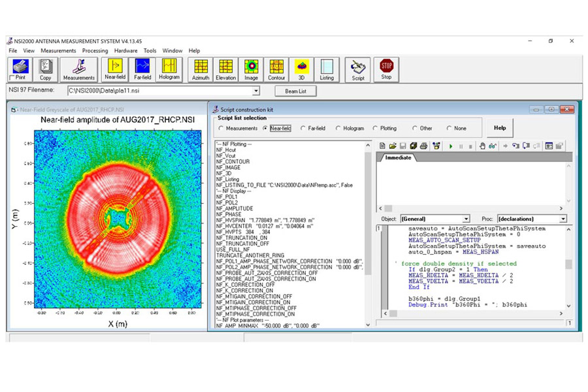Open the Processing menu
Image resolution: width=588 pixels, height=392 pixels.
pyautogui.click(x=95, y=50)
